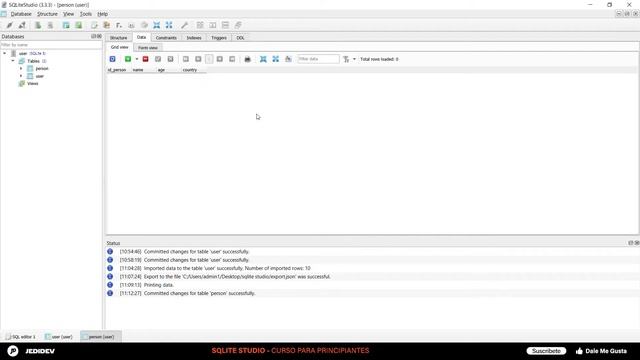Expand the user table node
The height and width of the screenshot is (360, 640).
[21, 76]
